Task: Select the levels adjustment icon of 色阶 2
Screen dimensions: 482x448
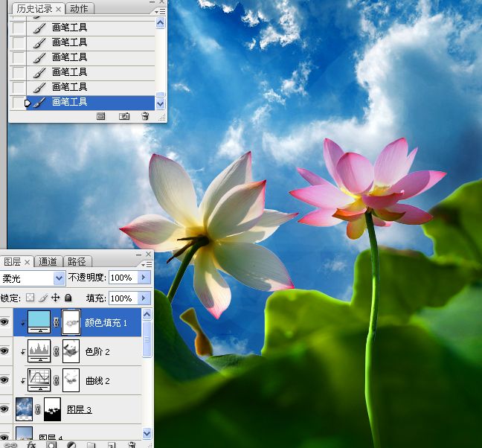Action: 39,351
